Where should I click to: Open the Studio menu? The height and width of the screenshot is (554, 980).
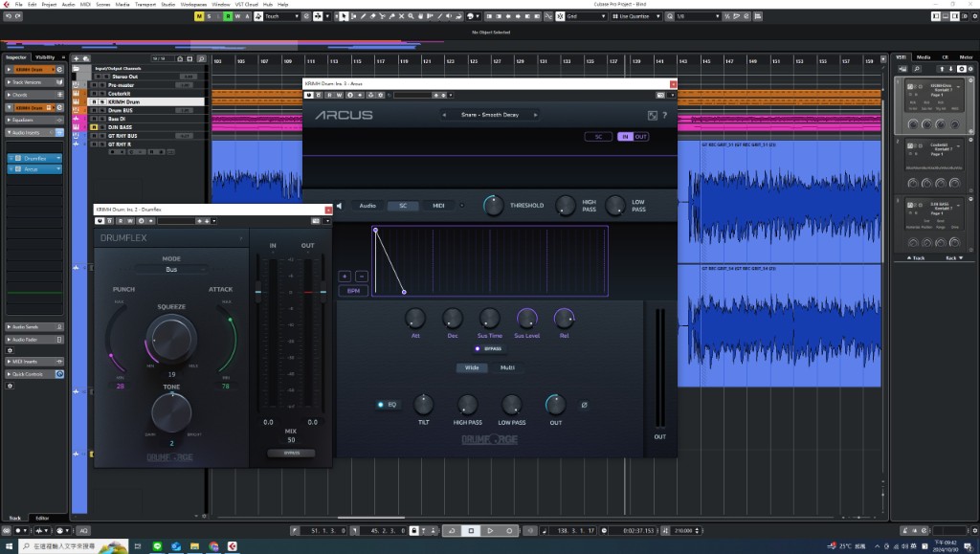coord(168,5)
